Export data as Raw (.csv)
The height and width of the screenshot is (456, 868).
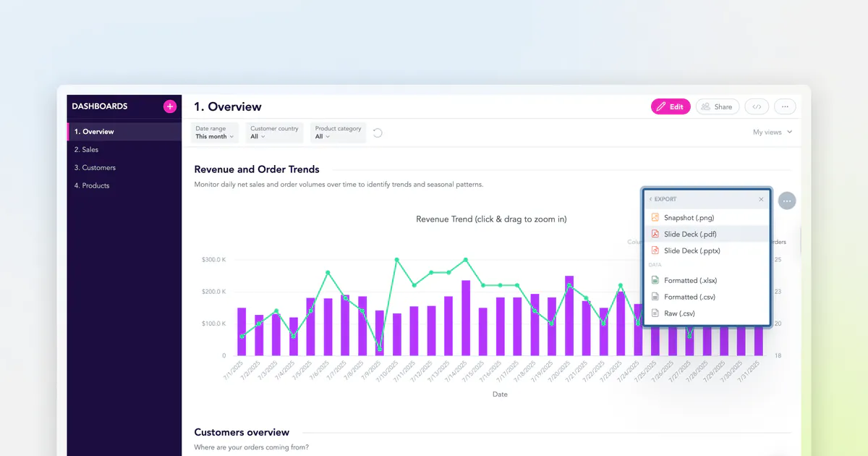(x=707, y=313)
